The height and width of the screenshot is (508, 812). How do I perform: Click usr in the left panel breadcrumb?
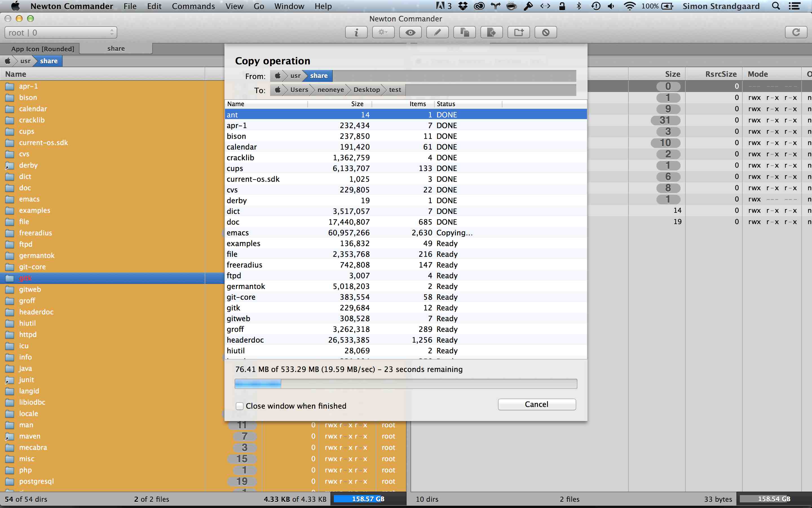[25, 61]
